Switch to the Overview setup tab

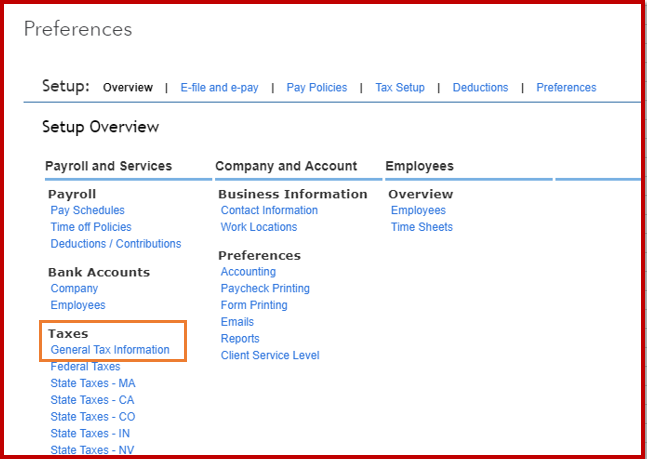[x=127, y=88]
